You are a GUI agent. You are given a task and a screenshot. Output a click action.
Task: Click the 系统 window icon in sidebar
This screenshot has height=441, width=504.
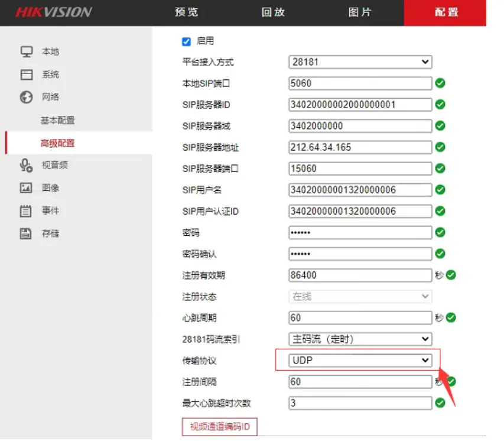26,75
